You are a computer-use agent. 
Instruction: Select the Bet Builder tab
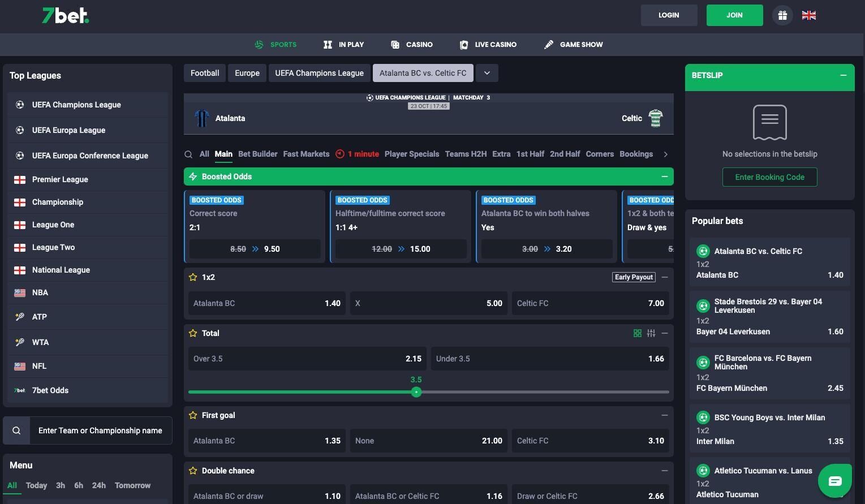pos(258,154)
